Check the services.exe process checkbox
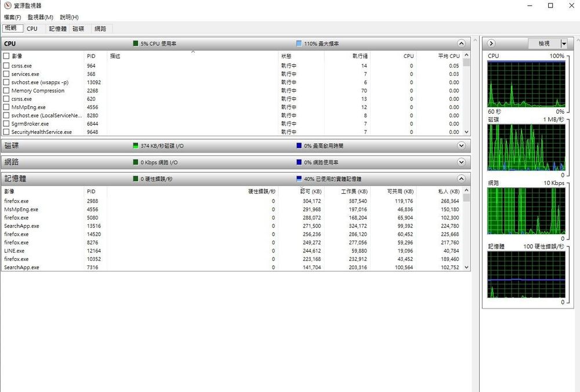Image resolution: width=580 pixels, height=392 pixels. 6,74
